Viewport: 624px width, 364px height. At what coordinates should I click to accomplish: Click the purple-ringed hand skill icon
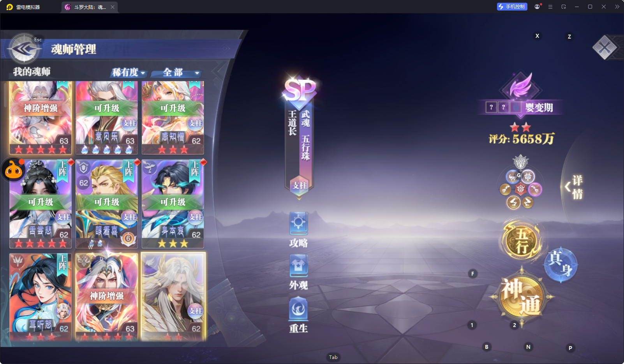[x=535, y=190]
